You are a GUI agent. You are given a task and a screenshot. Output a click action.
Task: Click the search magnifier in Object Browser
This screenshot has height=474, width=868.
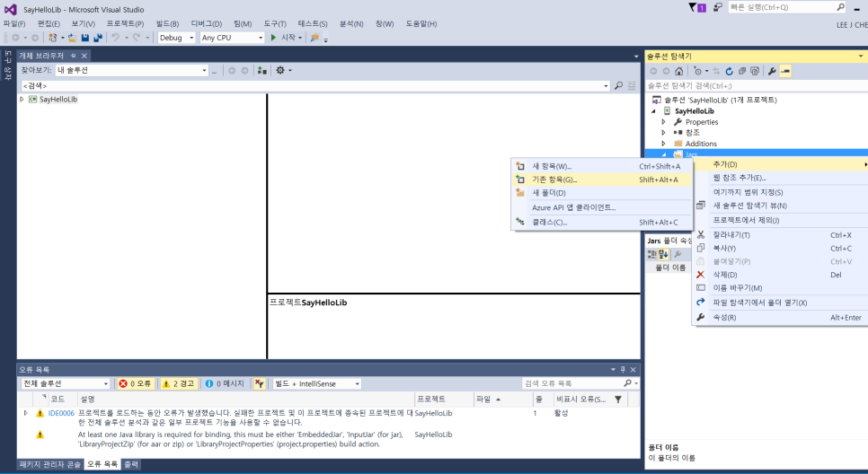pos(618,85)
